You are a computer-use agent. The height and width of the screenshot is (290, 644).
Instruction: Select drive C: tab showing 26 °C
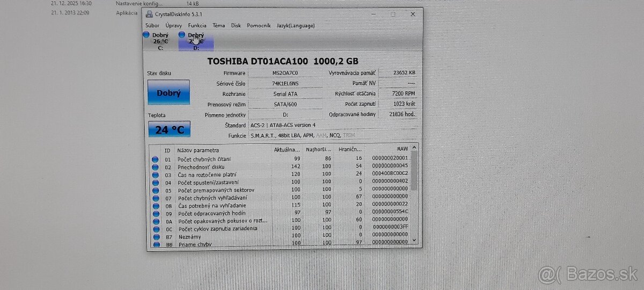click(x=160, y=41)
